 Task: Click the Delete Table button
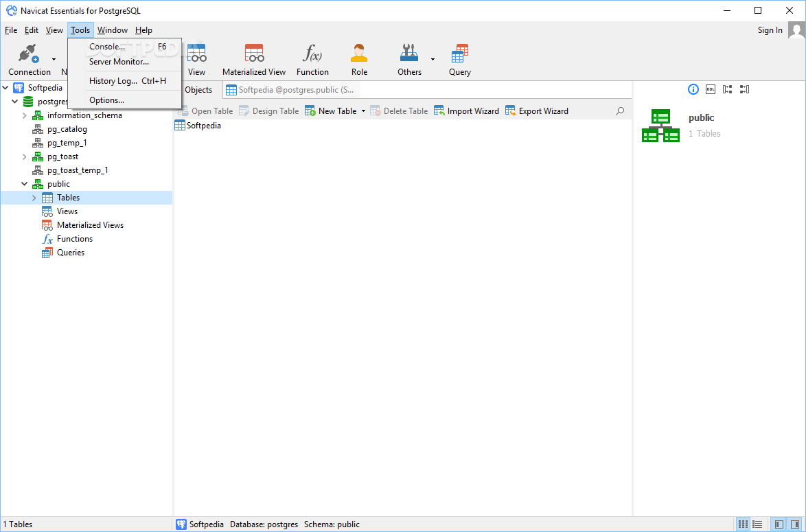[x=399, y=111]
